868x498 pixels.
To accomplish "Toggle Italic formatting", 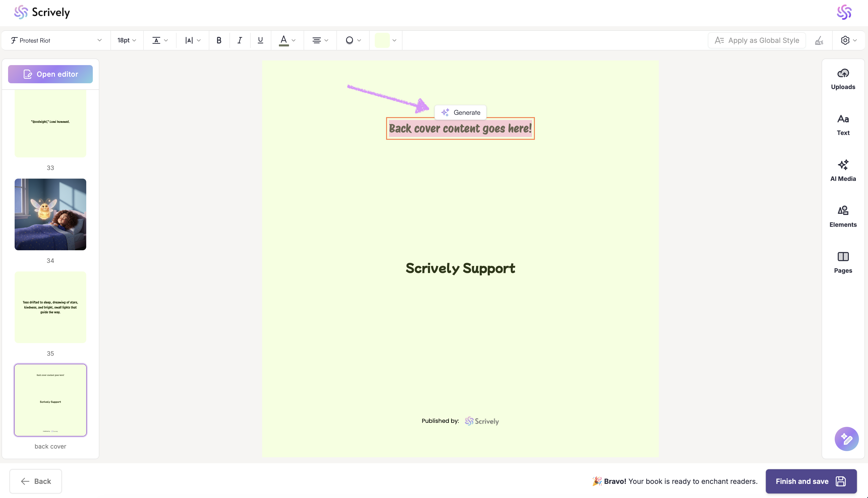I will [240, 40].
